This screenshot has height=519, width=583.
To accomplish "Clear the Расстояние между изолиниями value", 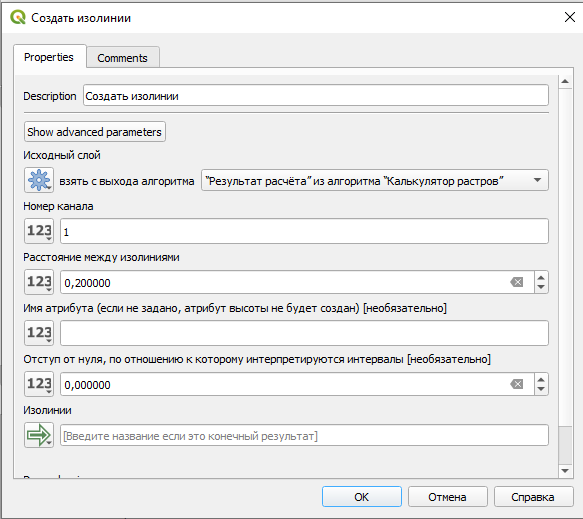I will click(x=516, y=282).
